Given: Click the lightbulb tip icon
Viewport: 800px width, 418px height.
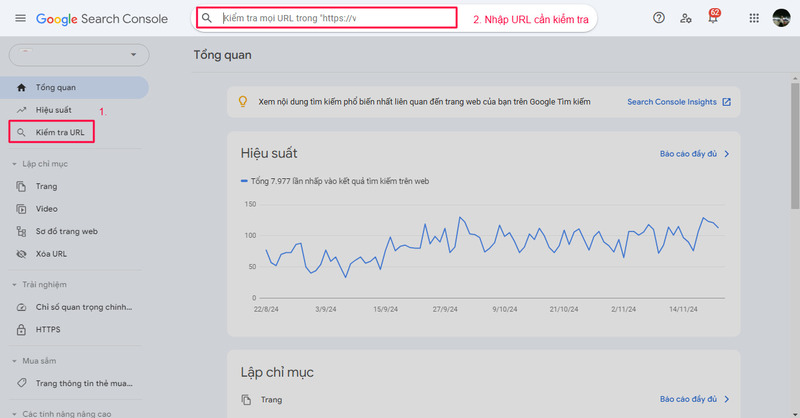Looking at the screenshot, I should point(243,102).
